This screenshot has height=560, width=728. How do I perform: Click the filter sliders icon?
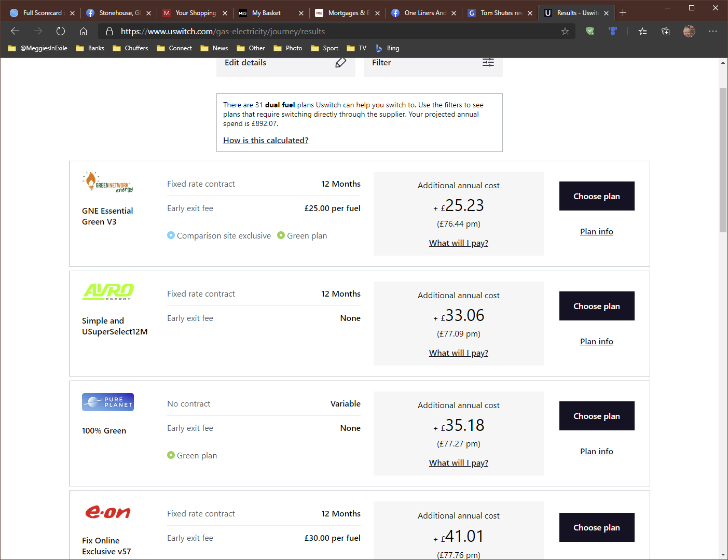pyautogui.click(x=488, y=62)
